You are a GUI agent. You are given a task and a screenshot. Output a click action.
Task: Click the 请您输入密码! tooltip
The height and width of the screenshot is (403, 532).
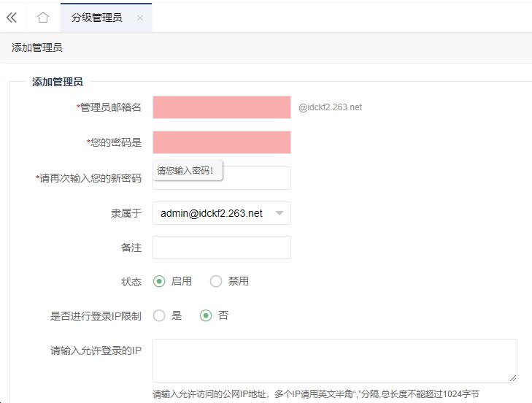pos(186,170)
